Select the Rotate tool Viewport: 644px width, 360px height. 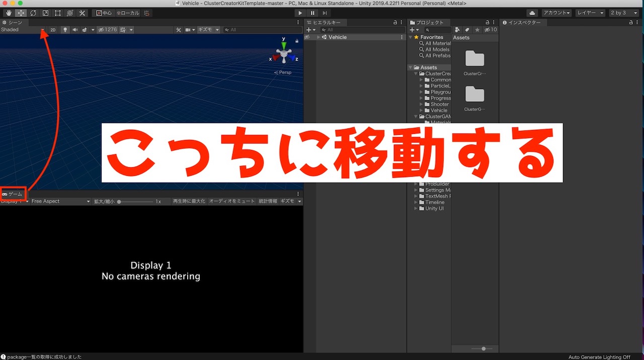(33, 13)
